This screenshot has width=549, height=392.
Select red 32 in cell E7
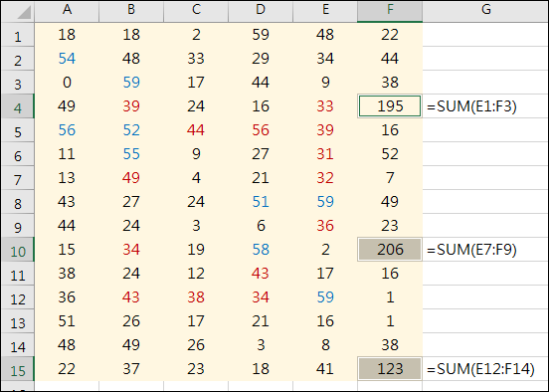pyautogui.click(x=325, y=178)
